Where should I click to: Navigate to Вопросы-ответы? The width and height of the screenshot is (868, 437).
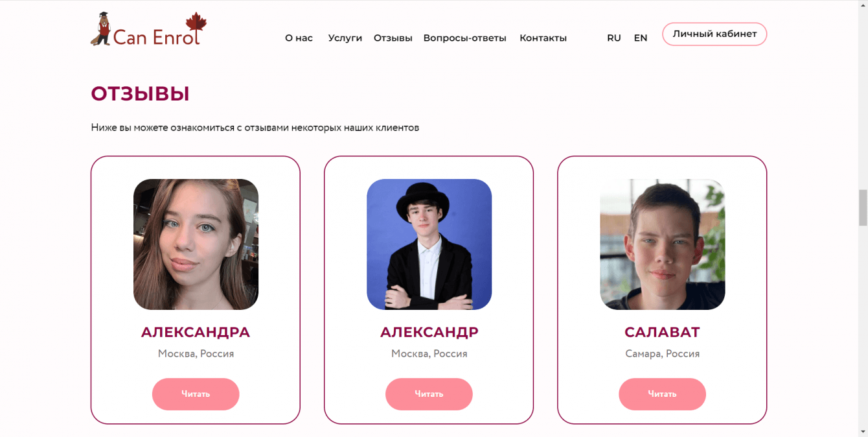tap(464, 38)
